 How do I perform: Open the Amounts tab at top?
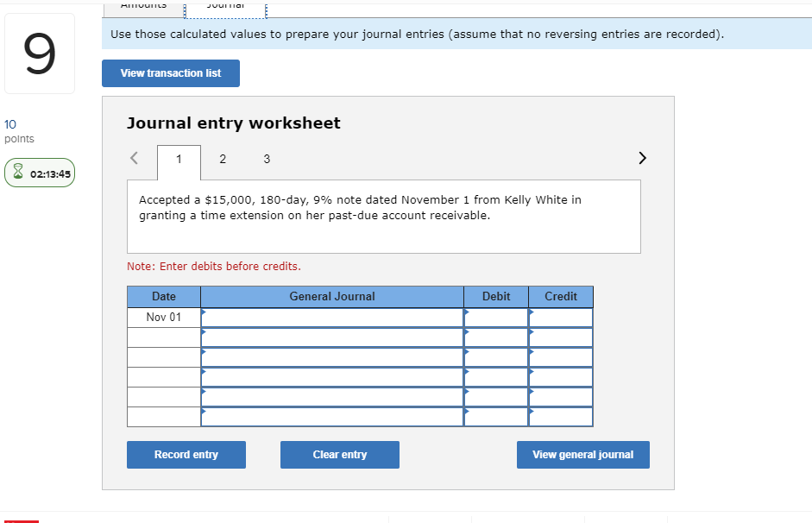pos(144,9)
